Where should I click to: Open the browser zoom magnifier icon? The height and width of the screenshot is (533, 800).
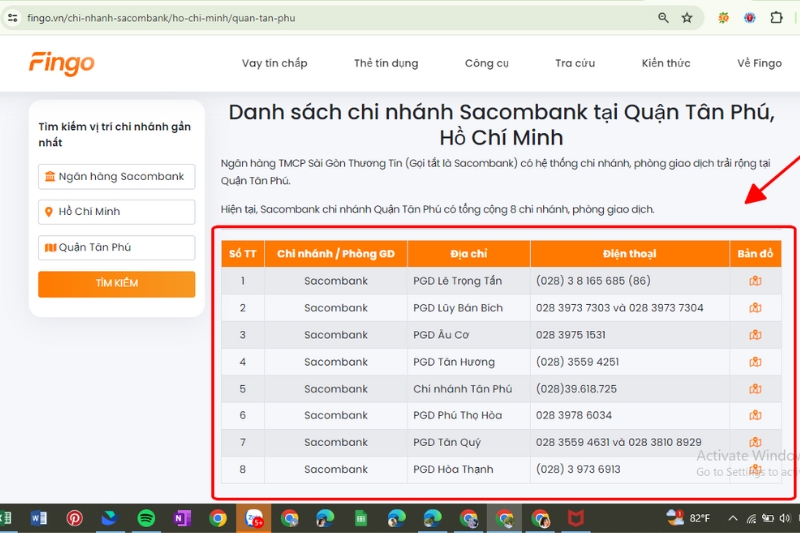click(x=663, y=18)
